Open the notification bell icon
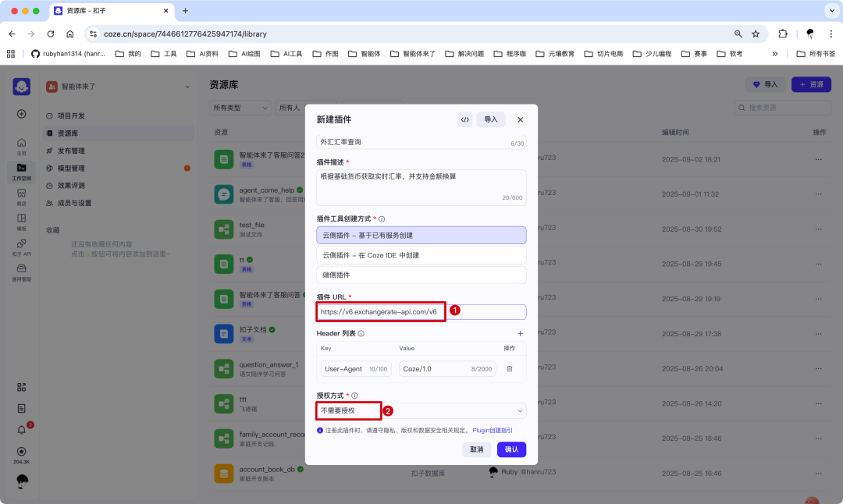 tap(21, 428)
